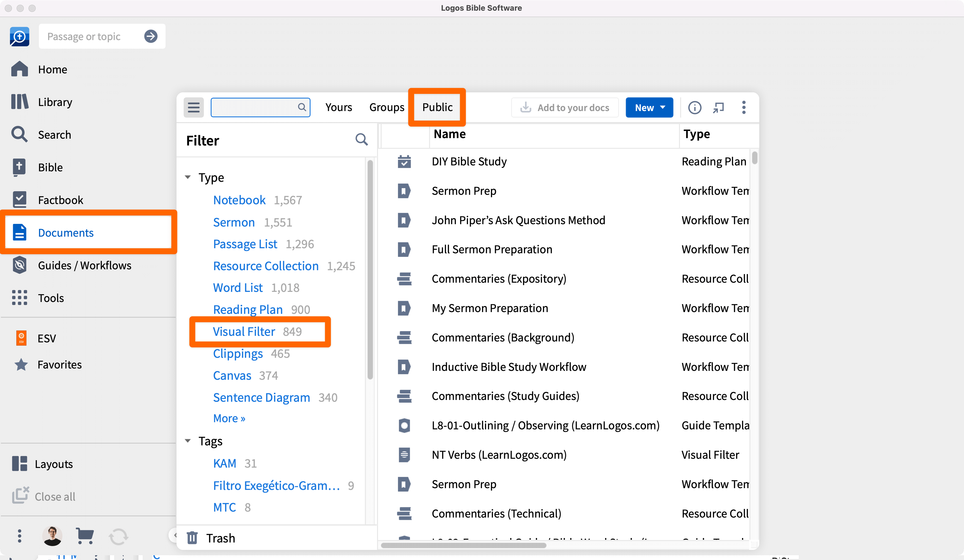This screenshot has height=560, width=964.
Task: Open the Layouts panel
Action: [x=54, y=464]
